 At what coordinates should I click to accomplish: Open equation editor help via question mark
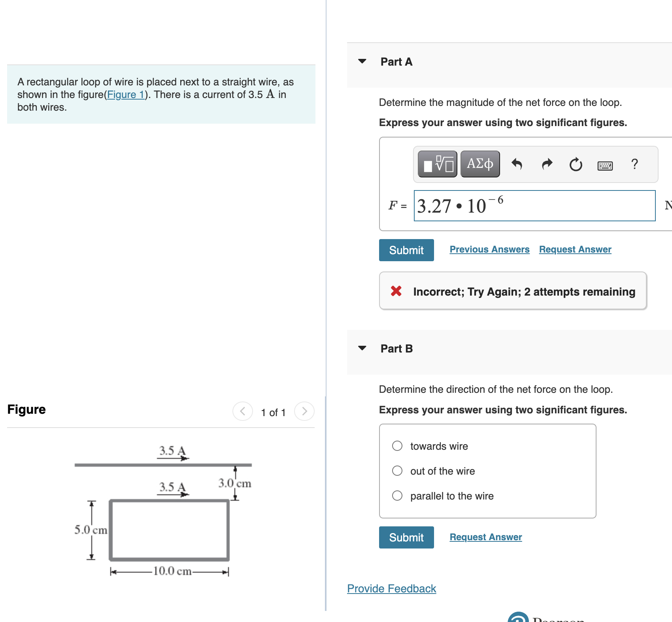click(x=634, y=164)
